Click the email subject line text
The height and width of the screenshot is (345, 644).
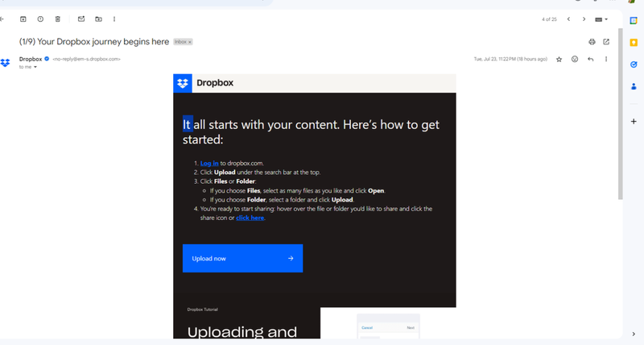coord(94,42)
